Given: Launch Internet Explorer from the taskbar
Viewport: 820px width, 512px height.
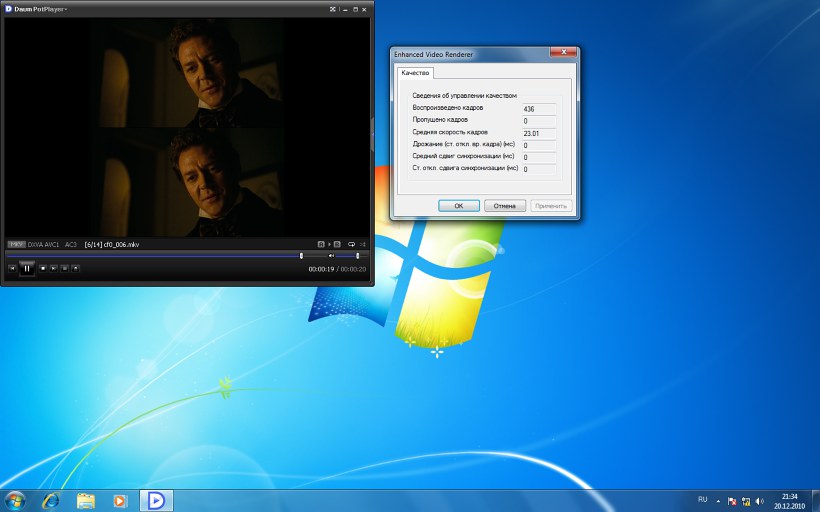Looking at the screenshot, I should point(50,498).
